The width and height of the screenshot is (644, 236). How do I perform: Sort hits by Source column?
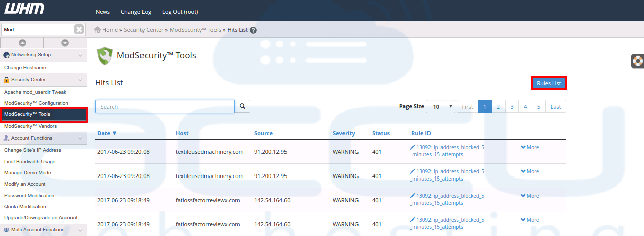click(263, 133)
